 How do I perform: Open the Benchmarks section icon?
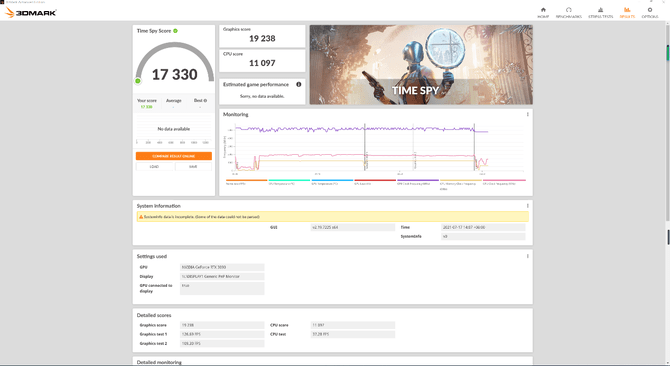tap(569, 10)
